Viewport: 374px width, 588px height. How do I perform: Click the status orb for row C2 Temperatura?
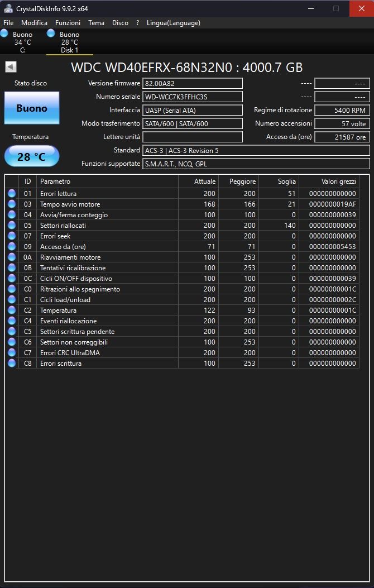pos(12,310)
